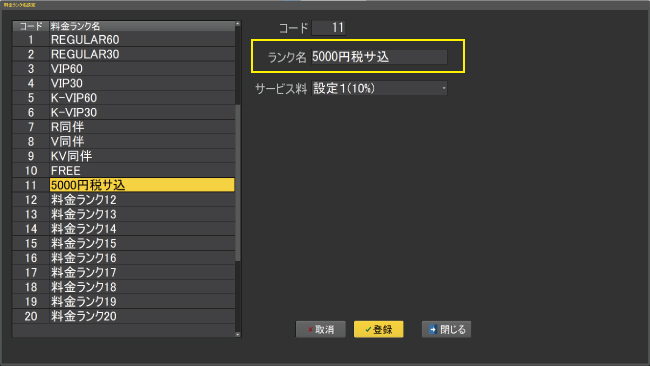The height and width of the screenshot is (366, 650).
Task: Click the list's vertical scrollbar thumb
Action: (x=238, y=182)
